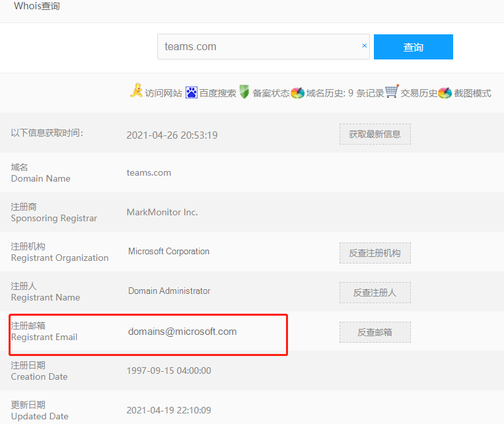This screenshot has width=504, height=424.
Task: Select the email domains@microsoft.com
Action: coord(182,332)
